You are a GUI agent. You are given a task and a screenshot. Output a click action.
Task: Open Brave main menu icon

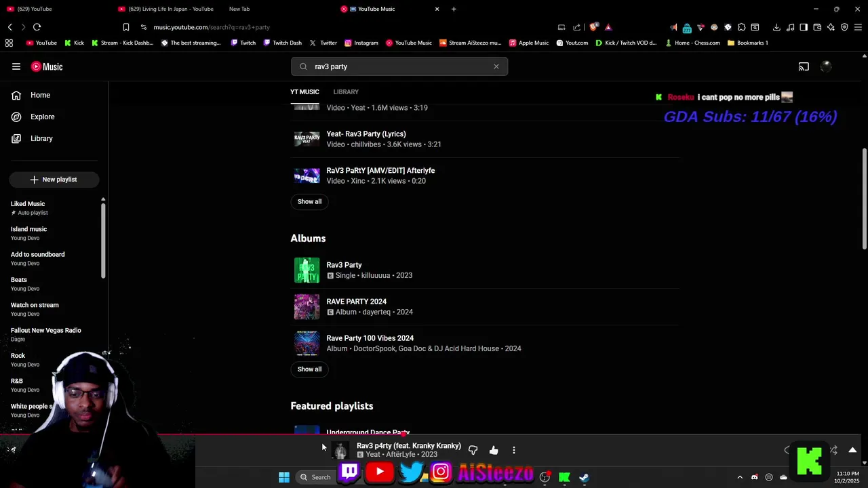(858, 27)
